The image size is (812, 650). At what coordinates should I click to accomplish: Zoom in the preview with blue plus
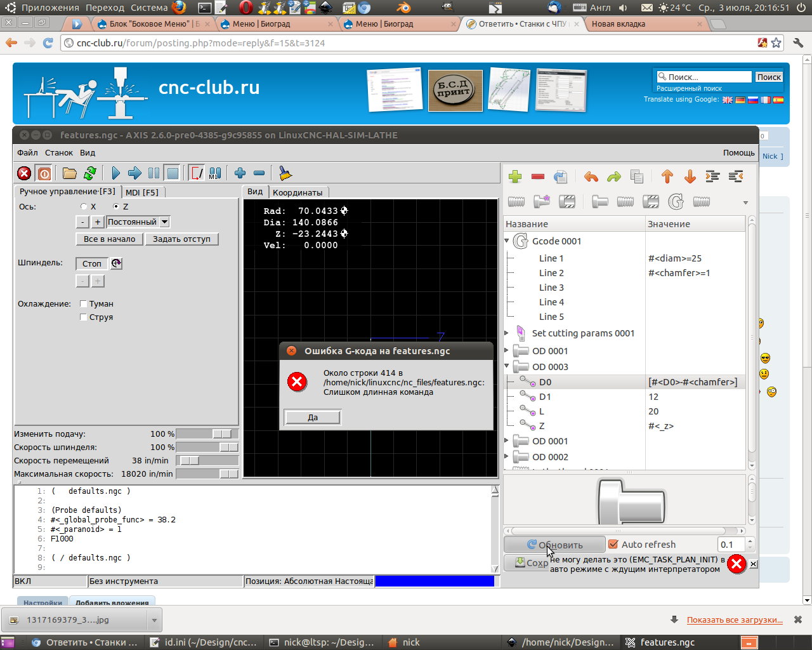(240, 173)
